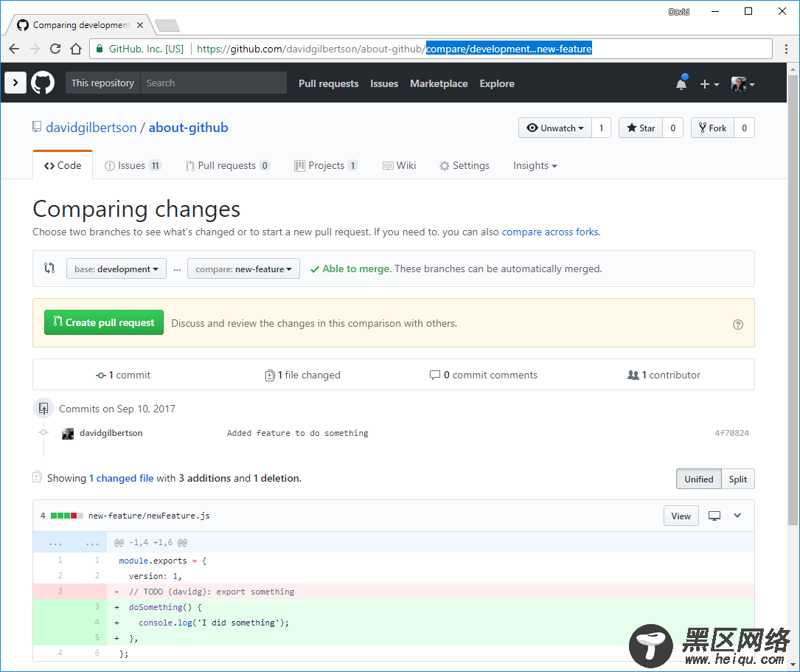Open the plus create-new menu
The image size is (800, 672).
[x=709, y=83]
